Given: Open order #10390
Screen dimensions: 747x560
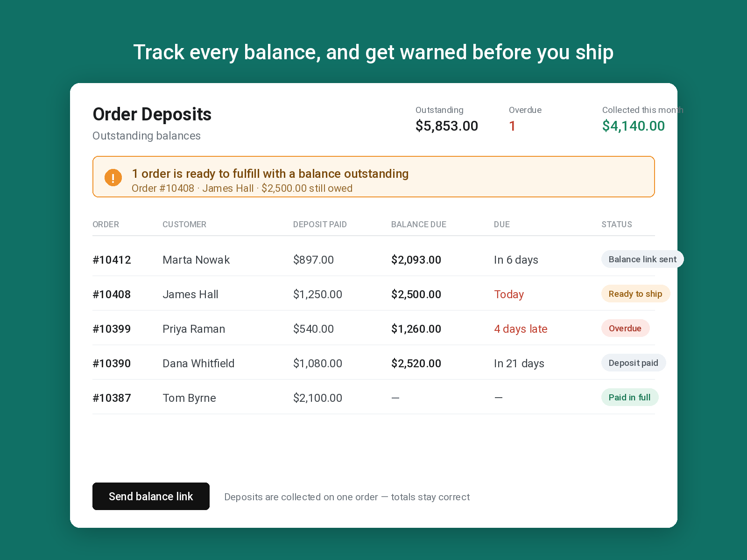Looking at the screenshot, I should (x=112, y=364).
